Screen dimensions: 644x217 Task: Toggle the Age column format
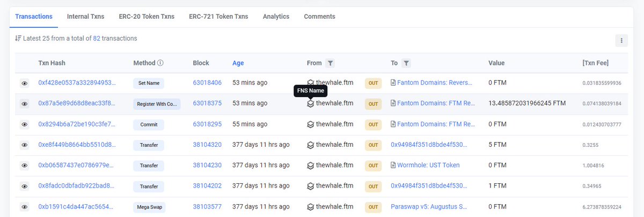click(x=238, y=63)
